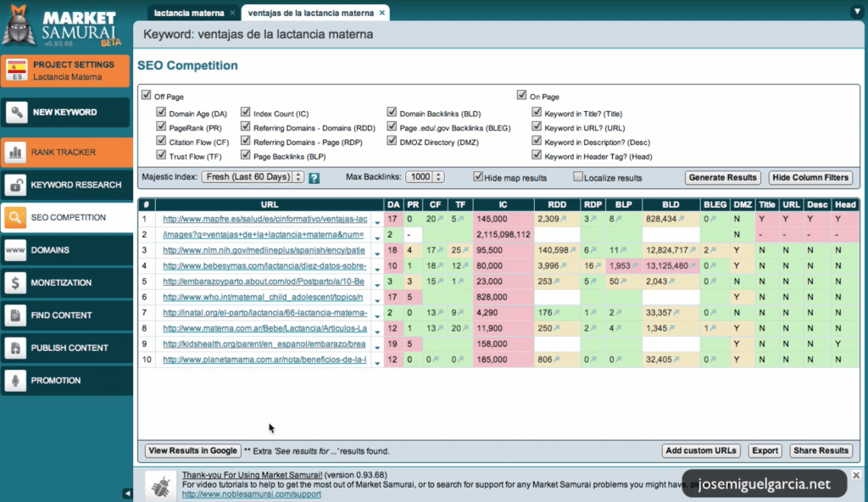
Task: Expand the dropdown arrow for the bebesymas.com row
Action: point(377,268)
